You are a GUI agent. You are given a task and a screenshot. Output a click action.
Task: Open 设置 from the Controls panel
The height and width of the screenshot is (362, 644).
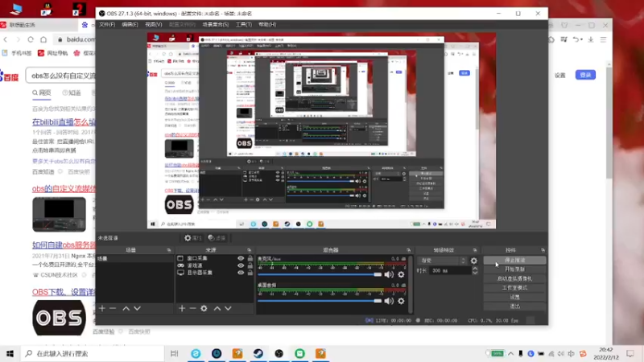click(x=514, y=297)
